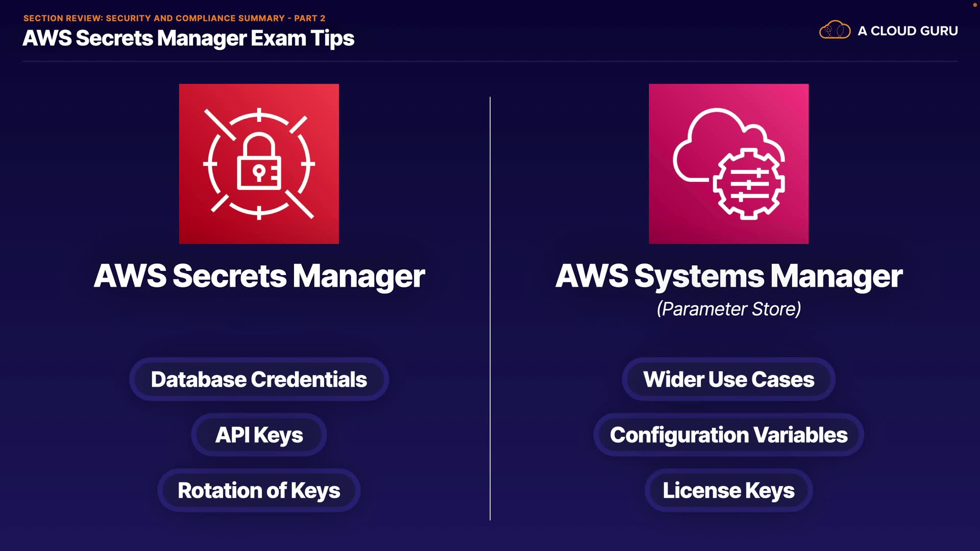Click the A Cloud Guru cloud logo
980x551 pixels.
click(835, 30)
